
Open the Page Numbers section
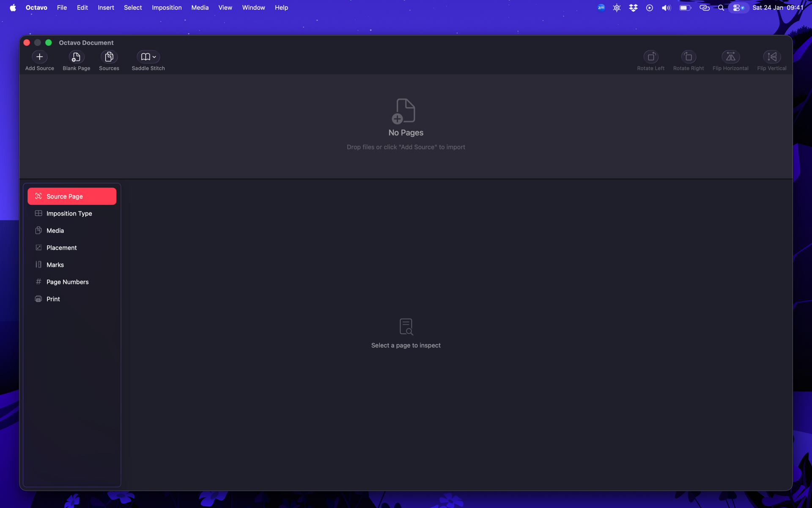[x=67, y=282]
